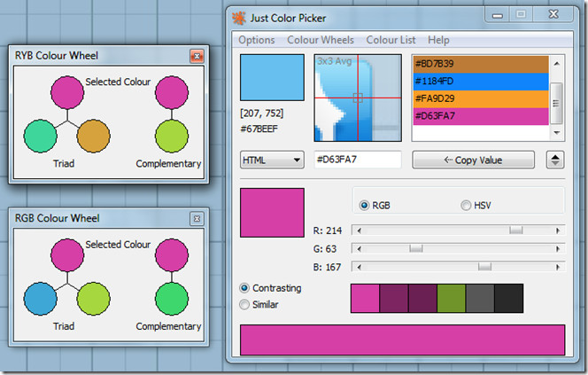Click yellow-green complementary circle in RYB Colour Wheel
The height and width of the screenshot is (375, 588).
point(172,136)
